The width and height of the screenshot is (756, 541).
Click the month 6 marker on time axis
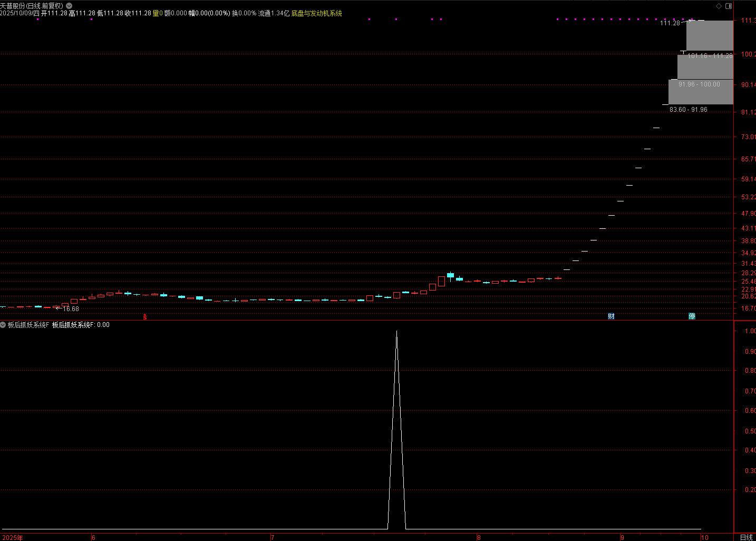pos(93,538)
